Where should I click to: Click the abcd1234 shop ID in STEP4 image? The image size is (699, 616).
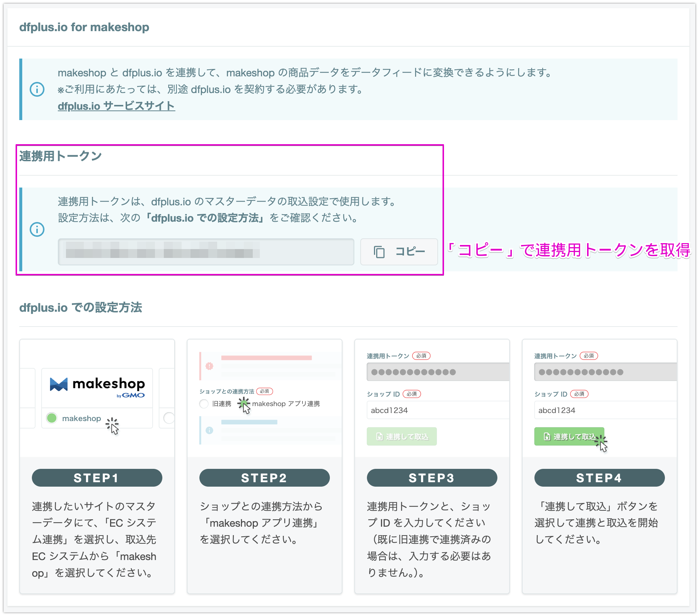tap(606, 410)
